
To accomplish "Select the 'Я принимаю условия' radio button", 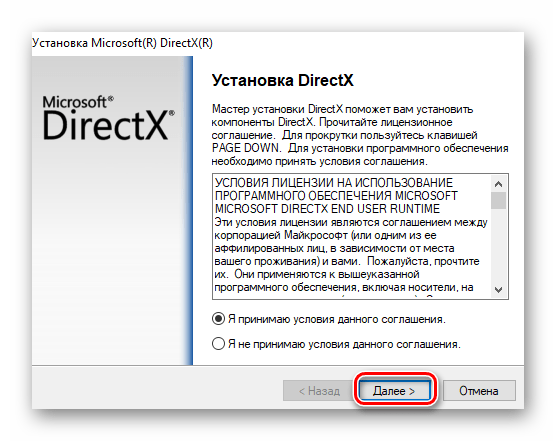I will (218, 319).
